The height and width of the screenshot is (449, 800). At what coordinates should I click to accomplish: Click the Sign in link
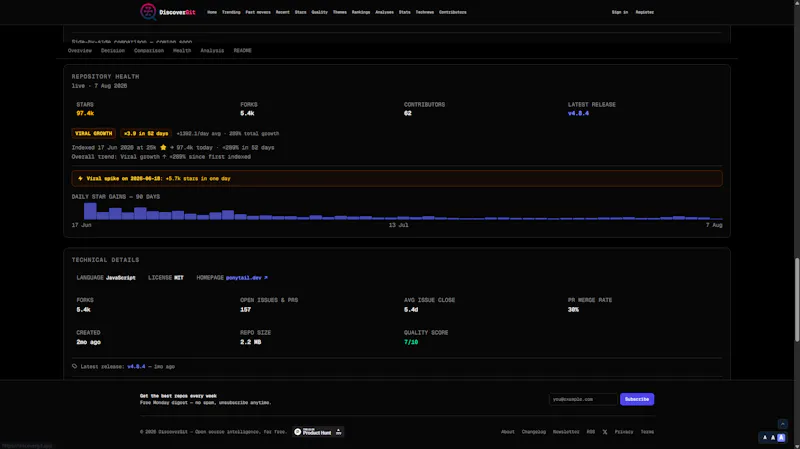tap(620, 12)
